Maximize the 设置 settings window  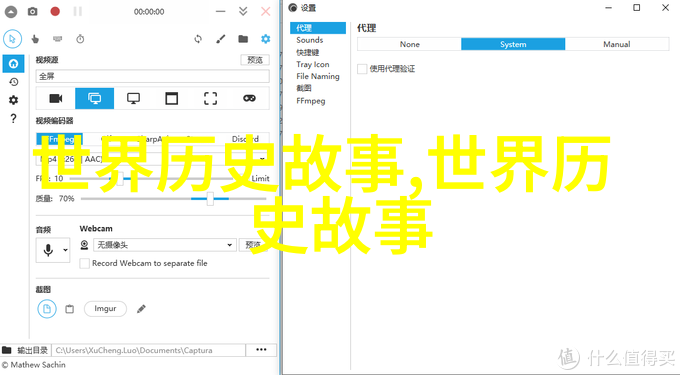(x=637, y=8)
